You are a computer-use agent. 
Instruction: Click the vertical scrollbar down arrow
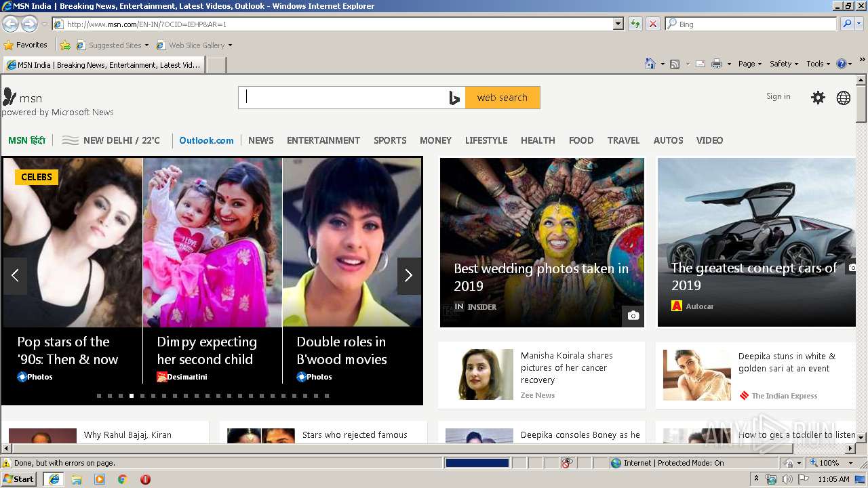[x=861, y=438]
